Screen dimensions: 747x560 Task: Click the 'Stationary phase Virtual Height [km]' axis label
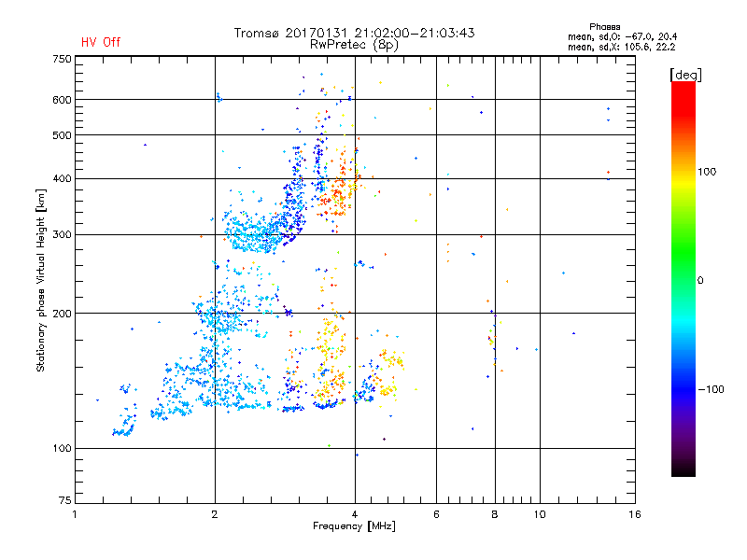click(41, 280)
